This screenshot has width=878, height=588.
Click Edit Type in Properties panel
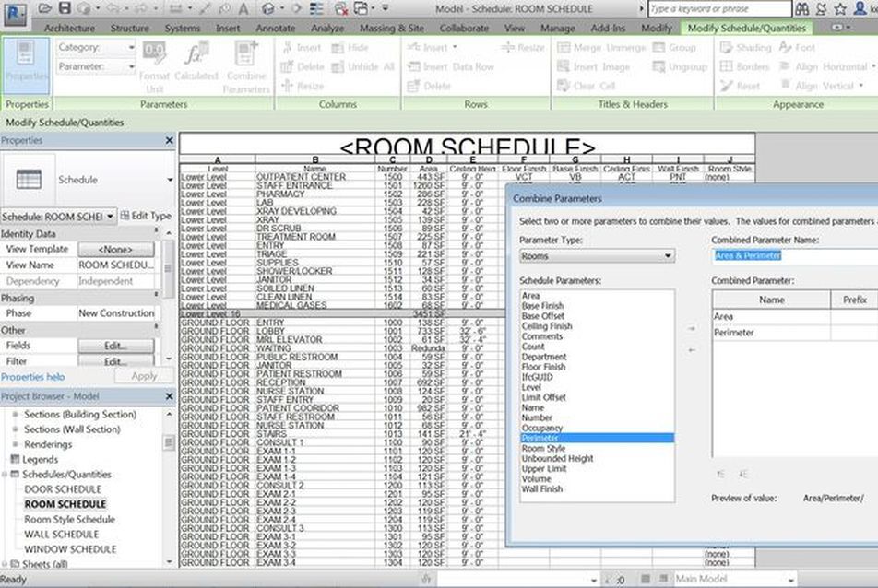146,216
